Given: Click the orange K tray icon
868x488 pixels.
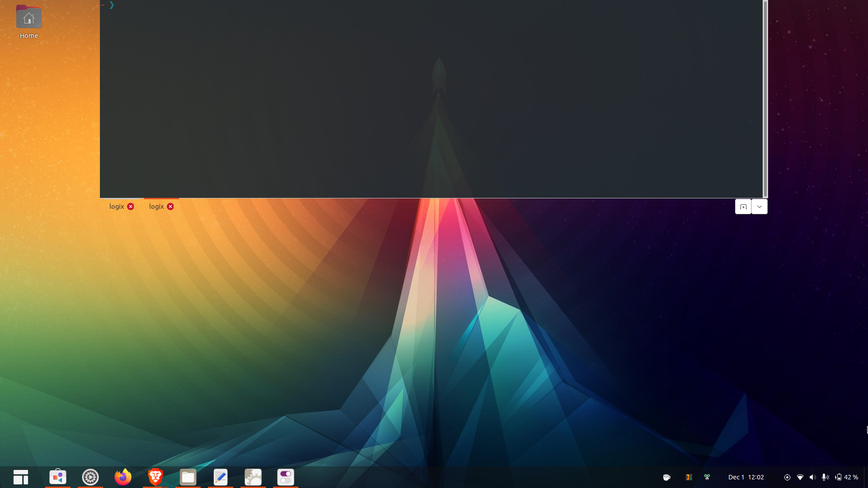Looking at the screenshot, I should [x=689, y=477].
